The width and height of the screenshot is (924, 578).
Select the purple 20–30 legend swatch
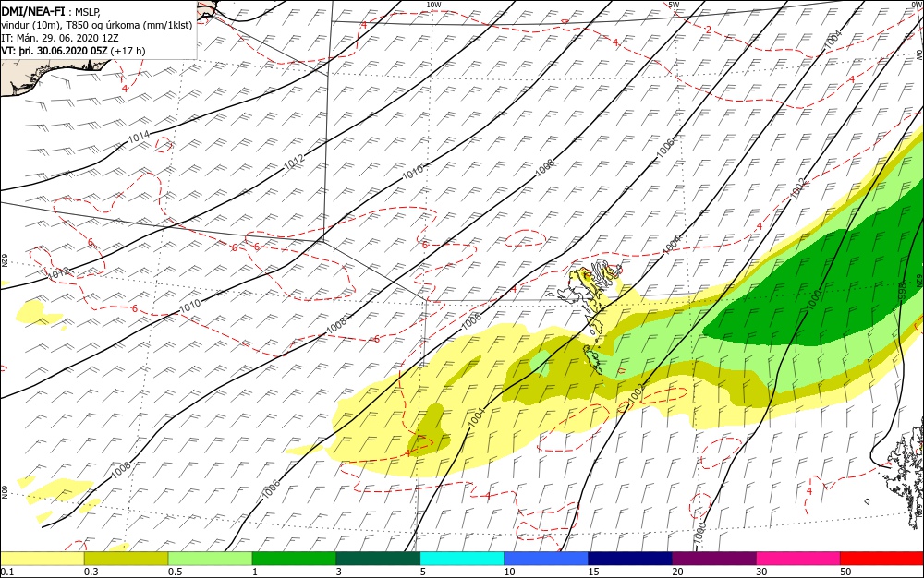point(714,559)
